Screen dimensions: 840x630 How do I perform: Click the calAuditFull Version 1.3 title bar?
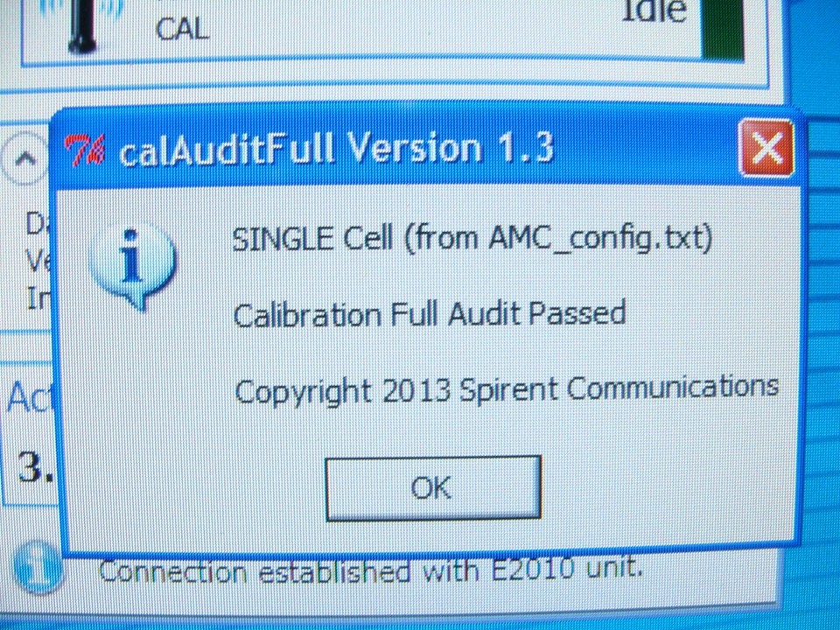coord(337,149)
